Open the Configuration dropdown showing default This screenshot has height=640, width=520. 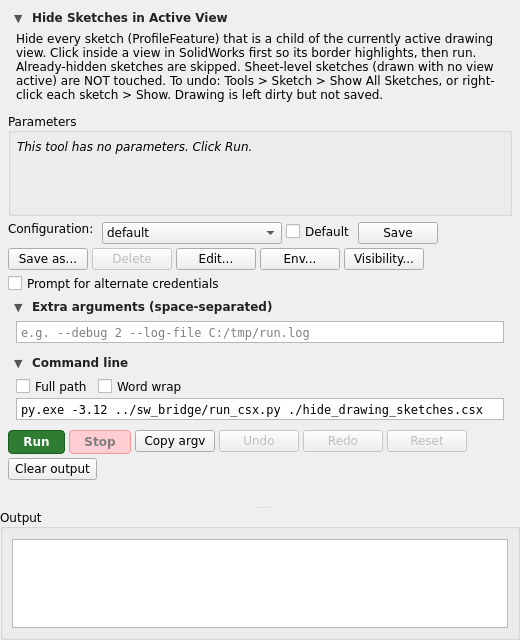click(191, 233)
